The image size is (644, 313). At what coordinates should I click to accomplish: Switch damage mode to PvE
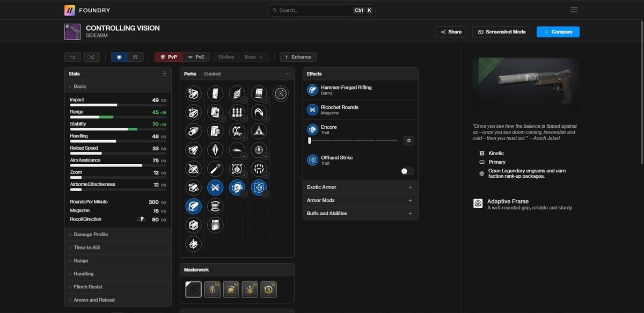click(197, 56)
